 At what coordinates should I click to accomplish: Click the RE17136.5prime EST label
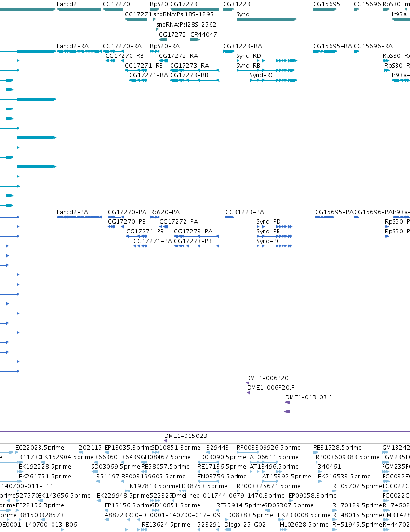point(222,467)
